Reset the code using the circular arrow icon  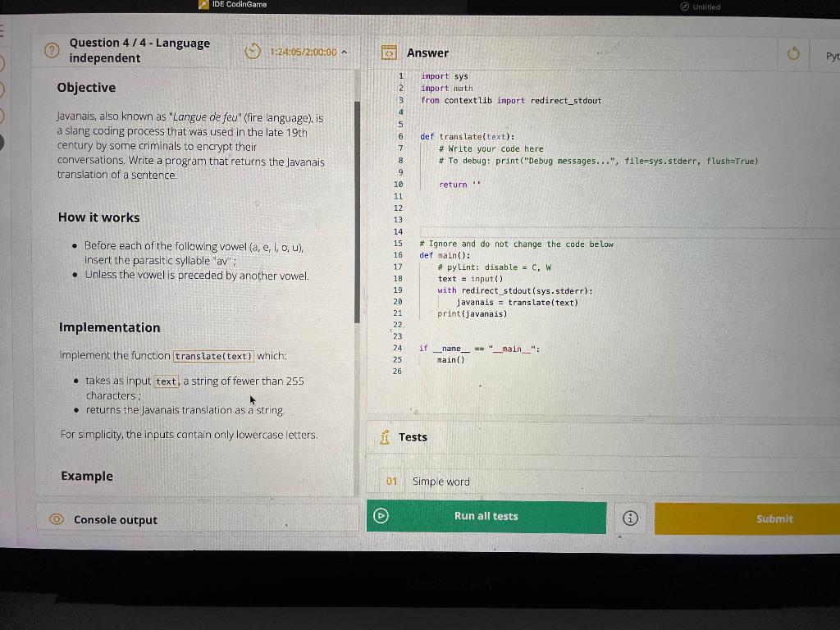[x=793, y=52]
